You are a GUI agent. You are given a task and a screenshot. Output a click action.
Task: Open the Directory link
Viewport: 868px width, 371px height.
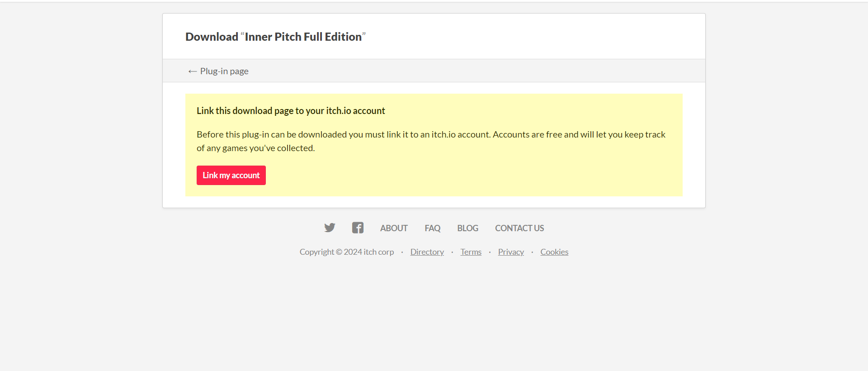coord(427,252)
